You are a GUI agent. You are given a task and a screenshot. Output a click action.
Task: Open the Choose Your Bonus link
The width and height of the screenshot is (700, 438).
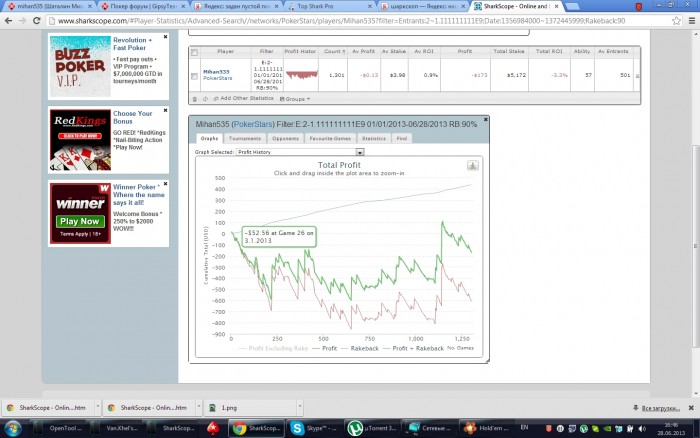point(132,117)
